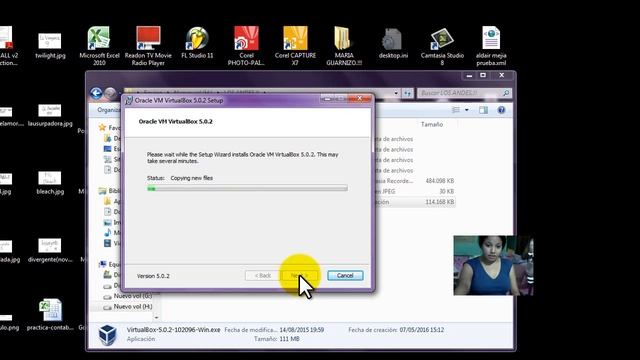Select Nuevo vol (H:) drive in tree
Image resolution: width=640 pixels, height=360 pixels.
132,307
